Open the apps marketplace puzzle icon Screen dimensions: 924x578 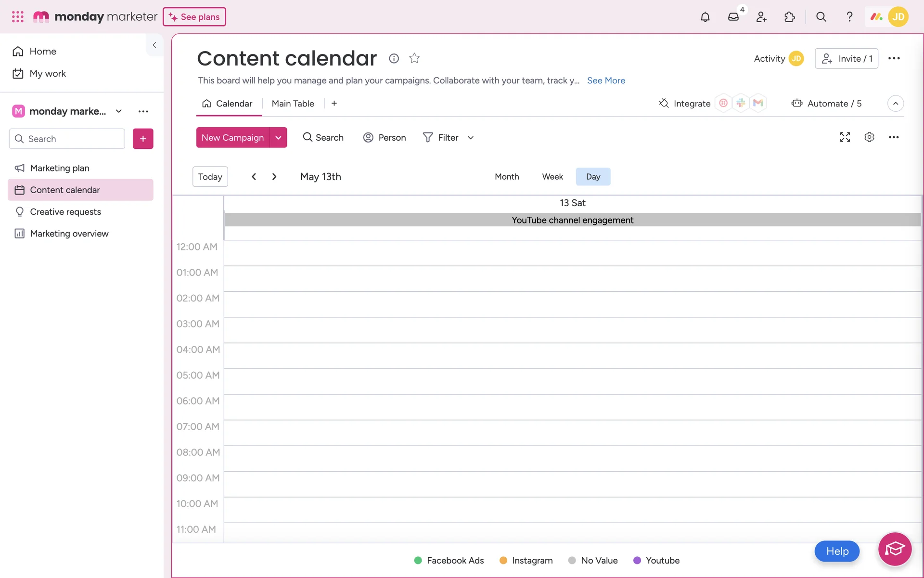789,17
